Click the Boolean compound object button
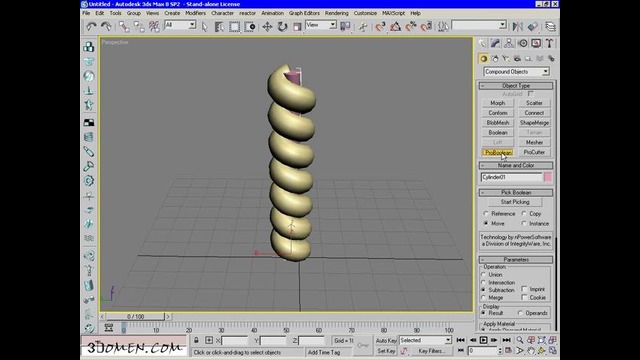640x360 pixels. pos(498,133)
